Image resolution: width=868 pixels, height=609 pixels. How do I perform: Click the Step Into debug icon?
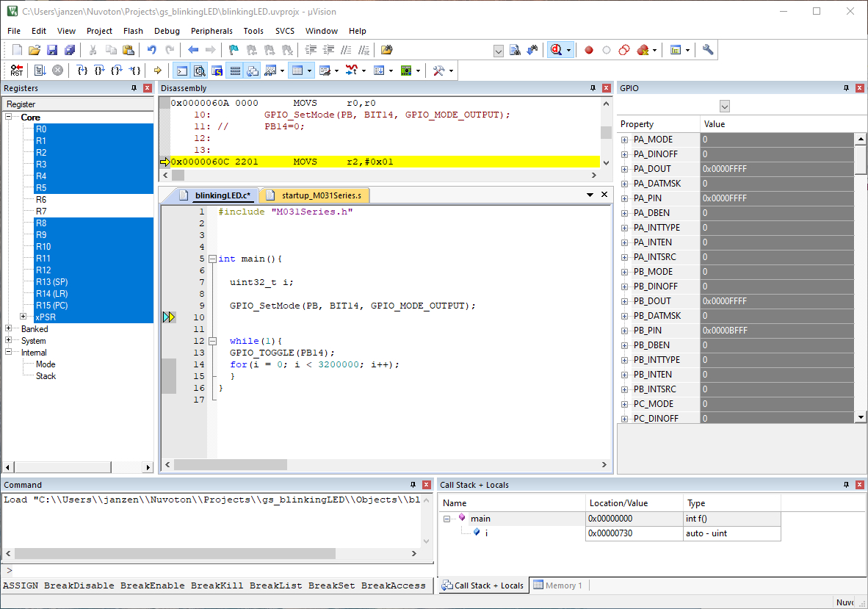(x=81, y=70)
